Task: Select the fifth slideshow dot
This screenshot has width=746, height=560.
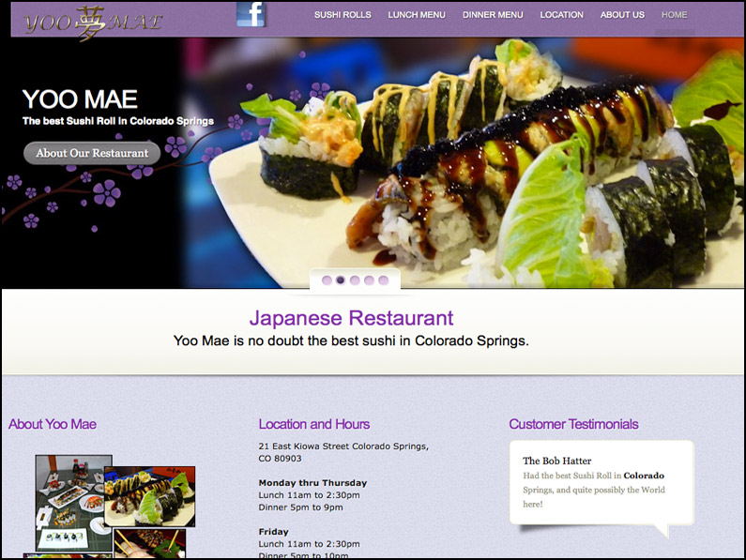Action: coord(384,280)
